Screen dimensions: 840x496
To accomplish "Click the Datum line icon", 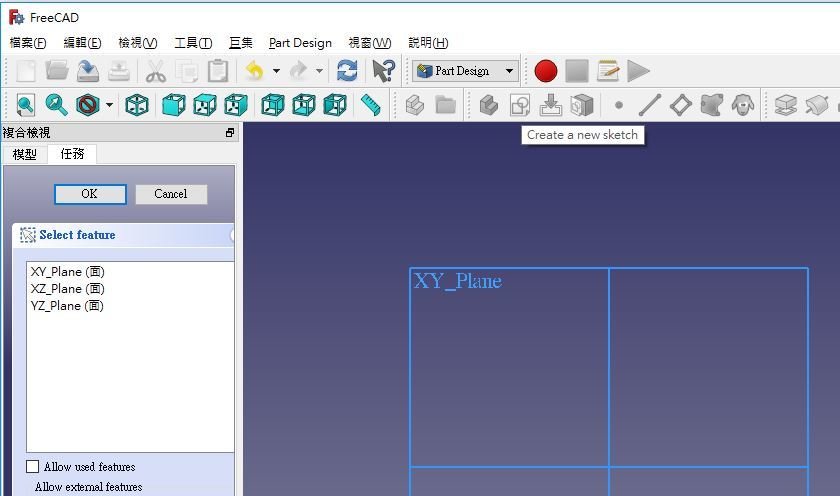I will tap(650, 105).
